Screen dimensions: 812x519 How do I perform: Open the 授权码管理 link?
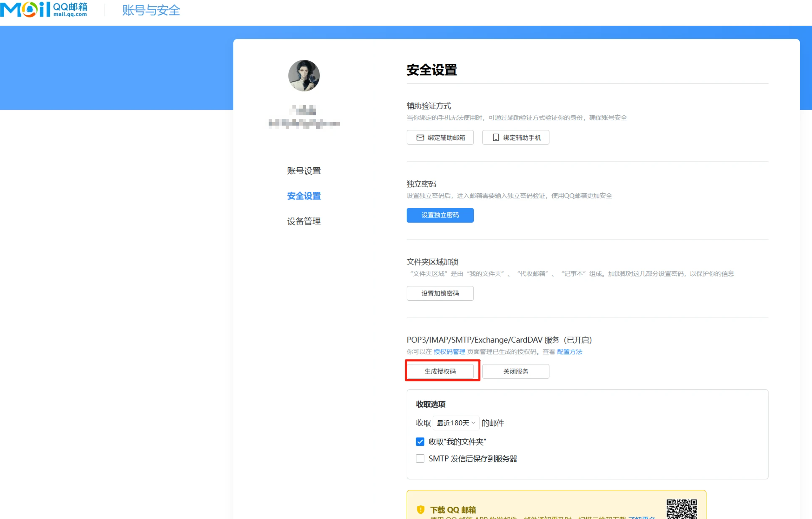pyautogui.click(x=449, y=351)
